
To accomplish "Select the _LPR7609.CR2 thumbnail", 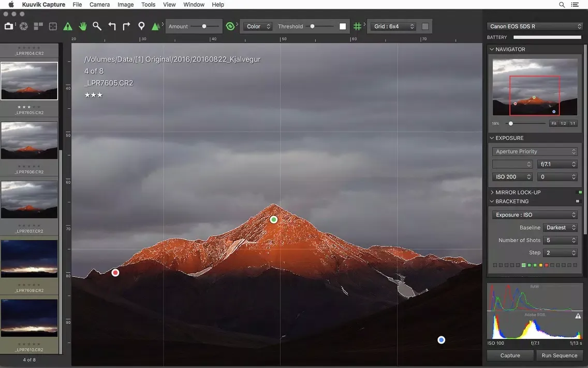I will [x=29, y=259].
